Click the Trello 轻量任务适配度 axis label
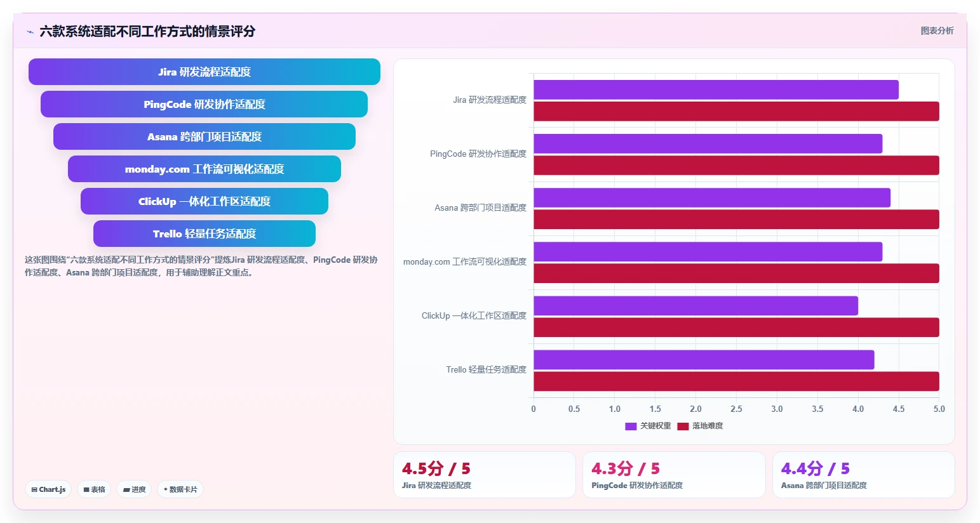The height and width of the screenshot is (523, 980). click(x=486, y=369)
